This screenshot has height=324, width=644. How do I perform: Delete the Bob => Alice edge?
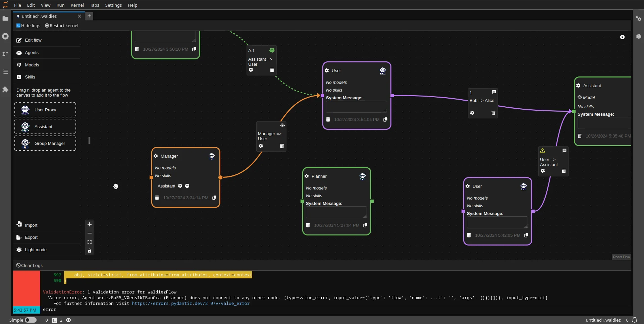click(x=493, y=113)
